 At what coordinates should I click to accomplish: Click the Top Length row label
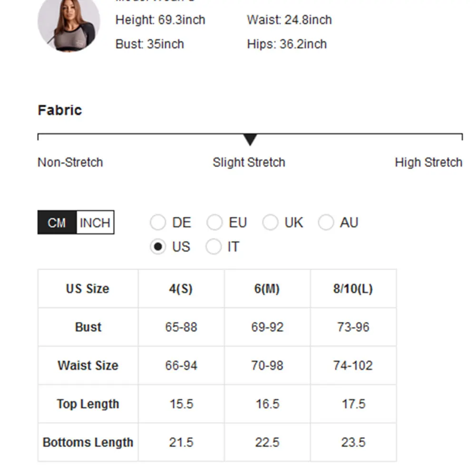[88, 404]
